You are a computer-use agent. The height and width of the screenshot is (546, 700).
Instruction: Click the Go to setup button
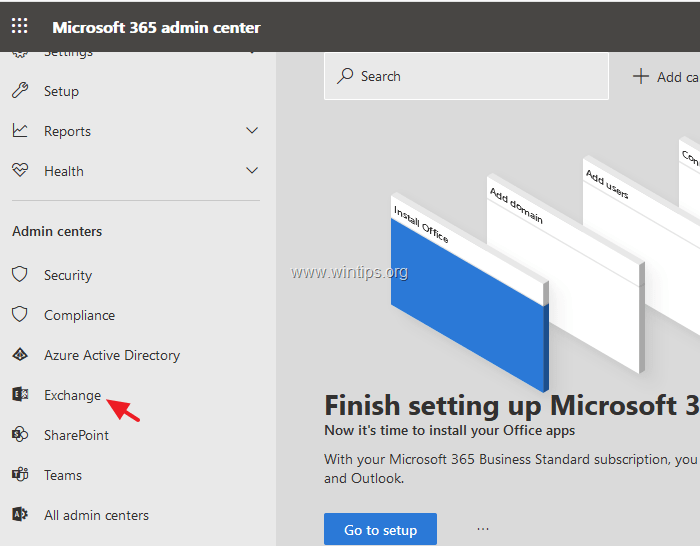pos(380,529)
